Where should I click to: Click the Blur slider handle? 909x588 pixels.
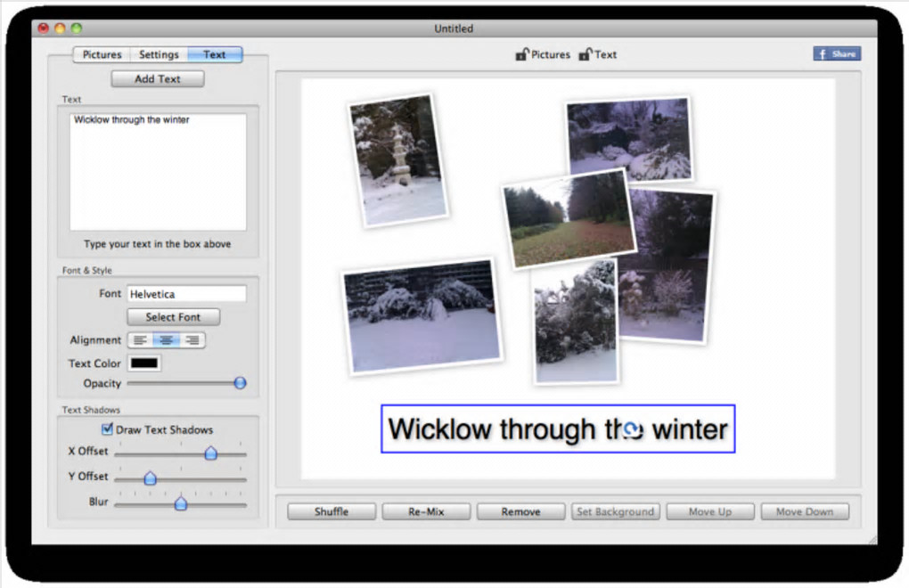181,503
